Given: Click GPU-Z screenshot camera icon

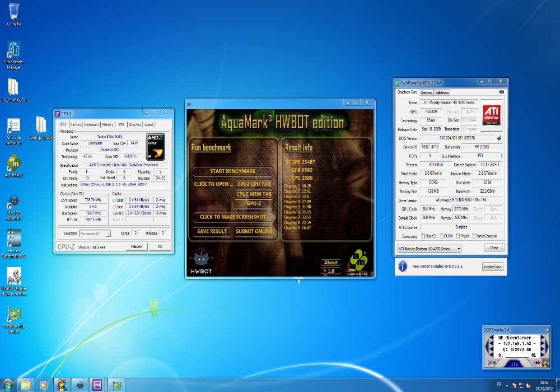Looking at the screenshot, I should (x=501, y=92).
